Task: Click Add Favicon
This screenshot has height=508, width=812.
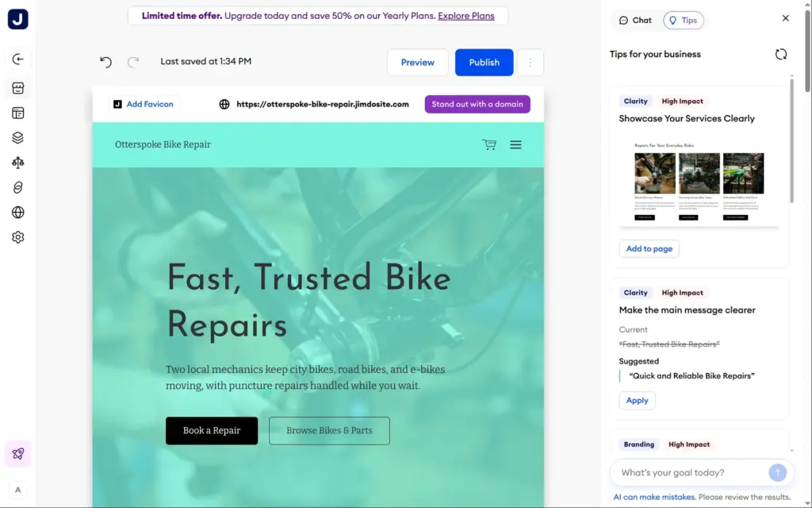Action: 144,104
